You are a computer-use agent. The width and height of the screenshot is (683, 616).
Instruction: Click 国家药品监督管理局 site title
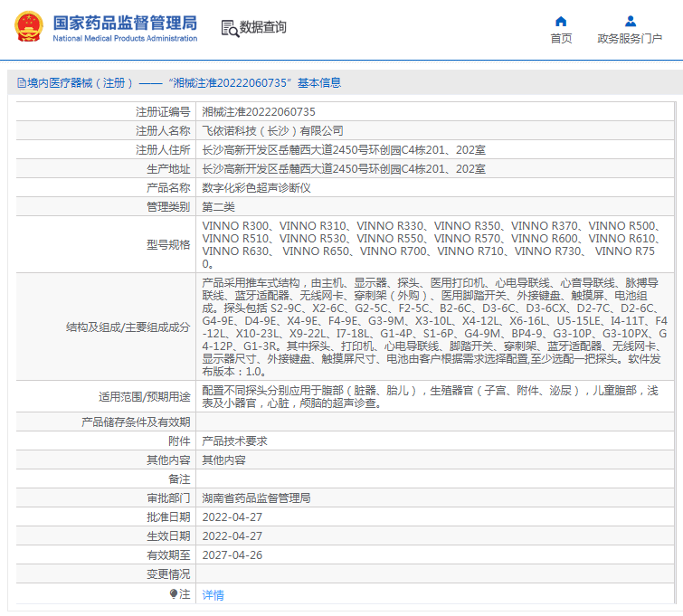tap(125, 23)
